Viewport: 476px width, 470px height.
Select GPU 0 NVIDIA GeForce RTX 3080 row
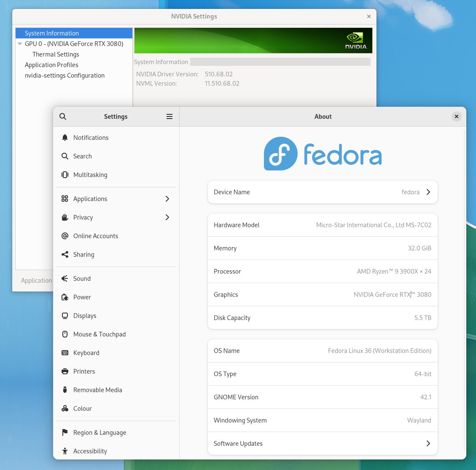[74, 44]
